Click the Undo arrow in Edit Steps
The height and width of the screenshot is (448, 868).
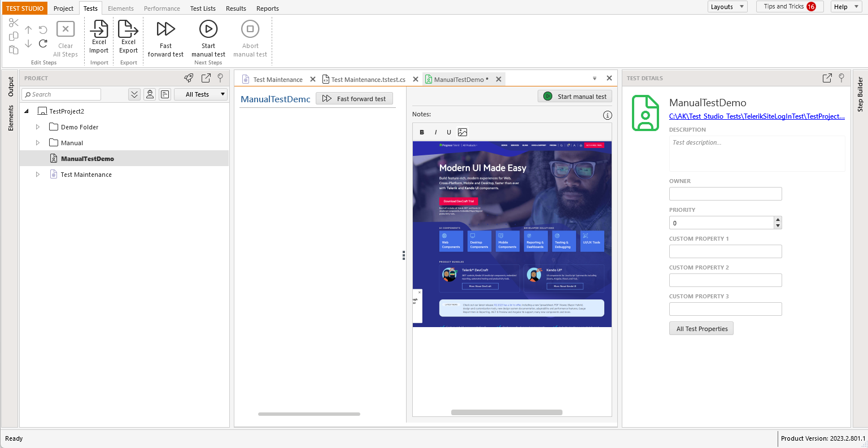tap(43, 29)
